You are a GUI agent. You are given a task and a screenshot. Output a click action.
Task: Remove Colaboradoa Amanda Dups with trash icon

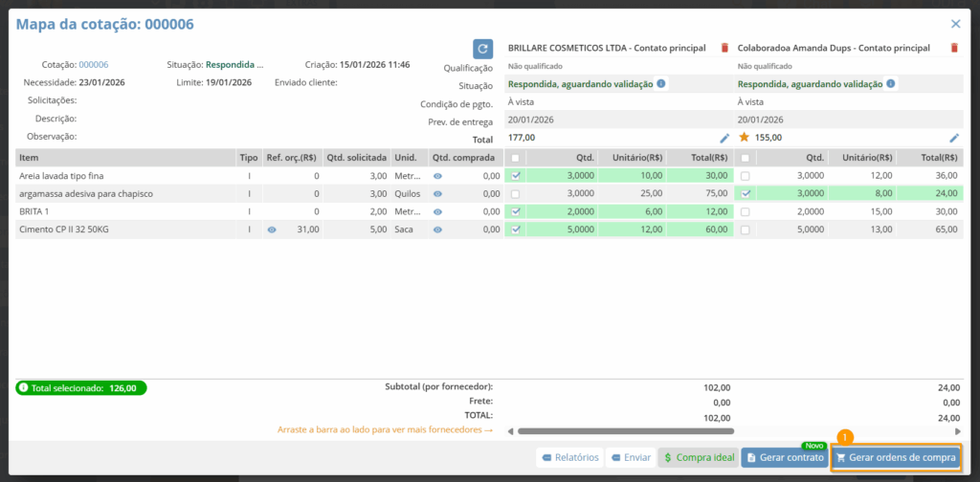click(x=954, y=48)
